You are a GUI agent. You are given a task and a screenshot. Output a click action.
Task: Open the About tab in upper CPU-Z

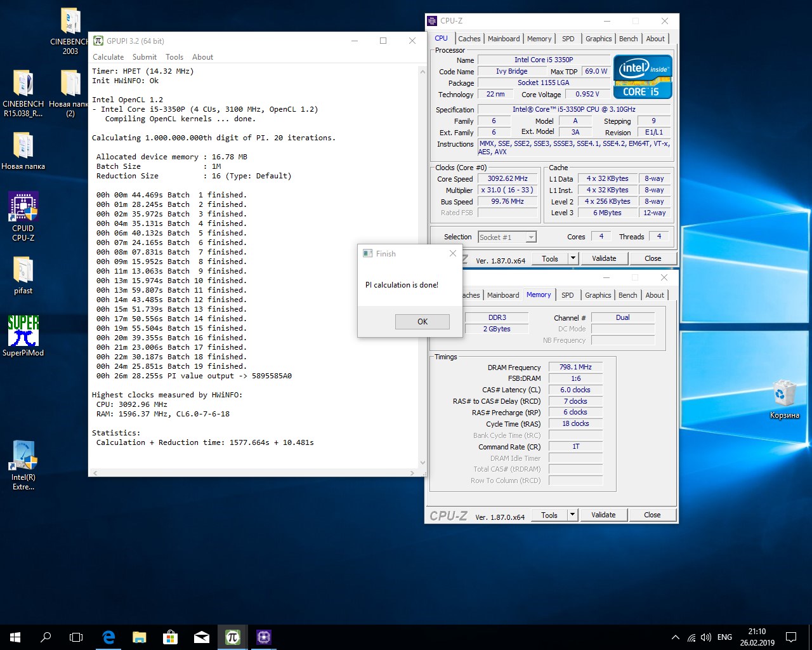point(655,39)
